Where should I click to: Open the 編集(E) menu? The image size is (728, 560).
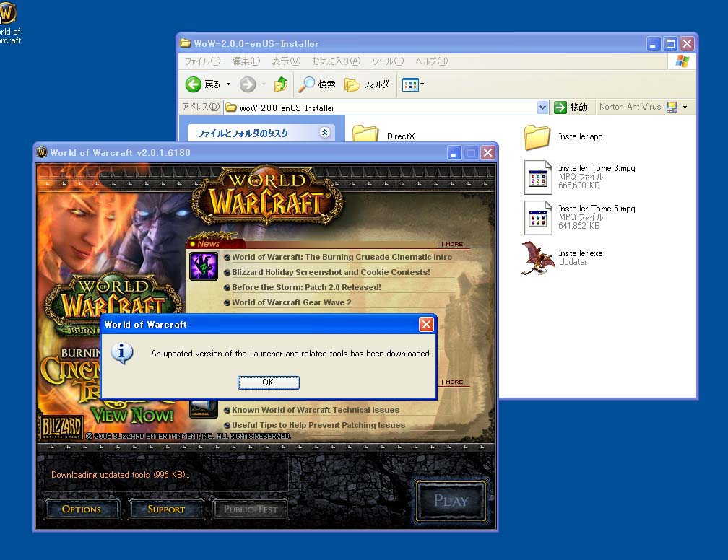tap(246, 61)
